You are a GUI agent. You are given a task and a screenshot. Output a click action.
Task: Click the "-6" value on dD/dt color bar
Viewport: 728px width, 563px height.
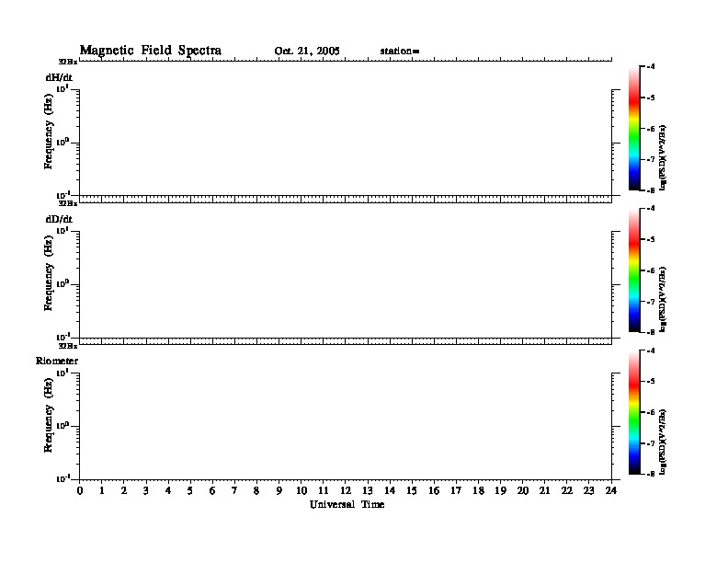pos(651,270)
